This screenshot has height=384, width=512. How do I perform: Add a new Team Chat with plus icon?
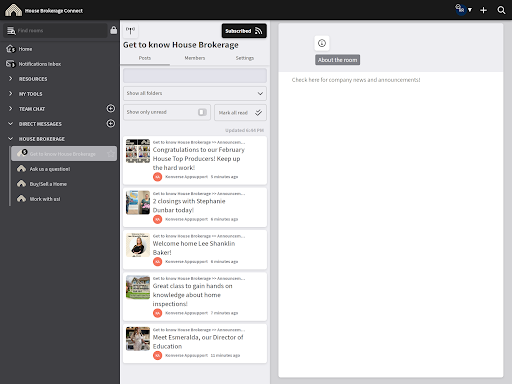coord(111,108)
